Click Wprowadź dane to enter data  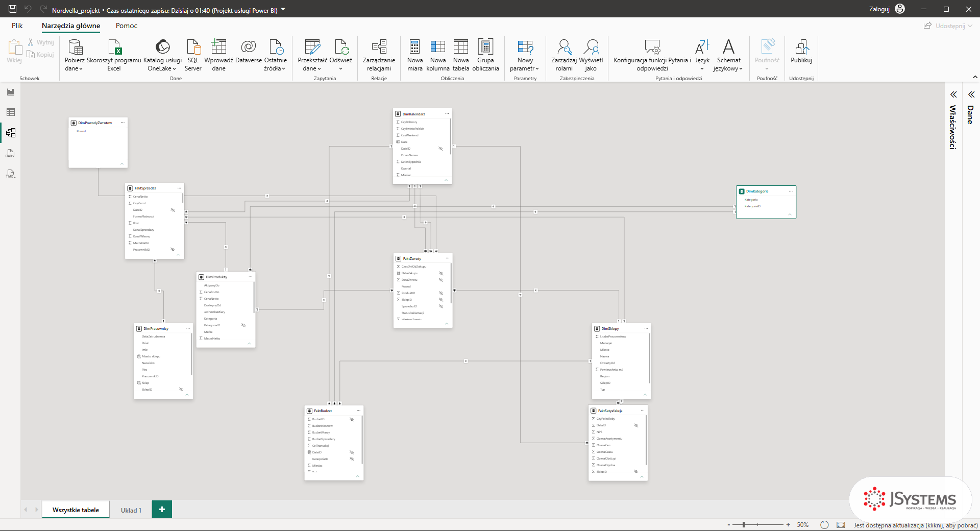218,55
